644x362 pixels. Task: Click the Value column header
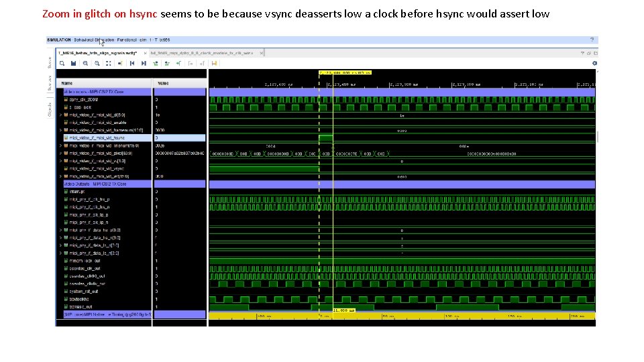pos(180,83)
